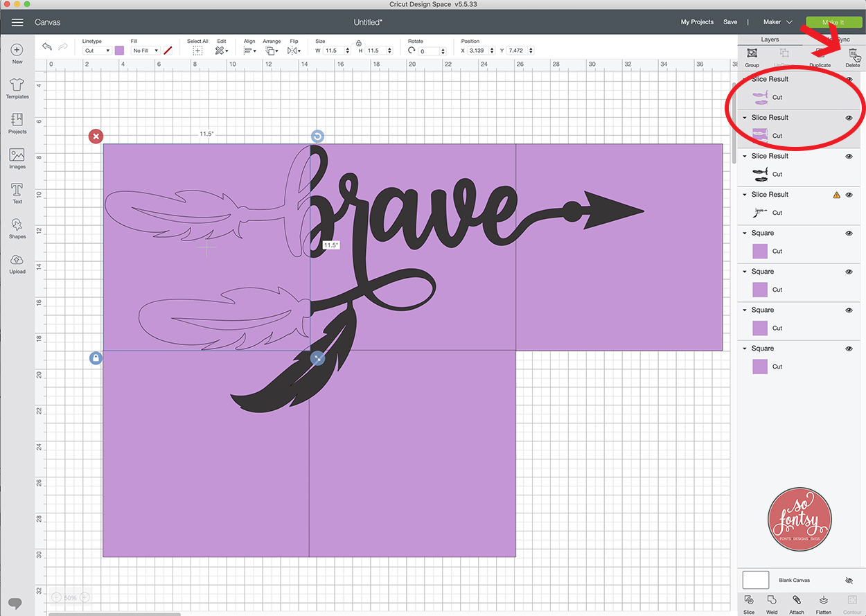Toggle the size aspect ratio lock

coord(359,43)
